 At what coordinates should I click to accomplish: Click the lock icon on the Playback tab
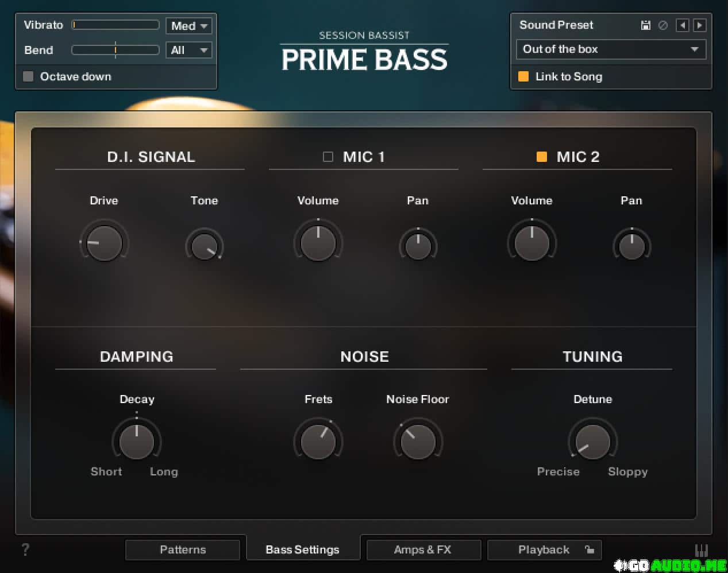coord(590,549)
